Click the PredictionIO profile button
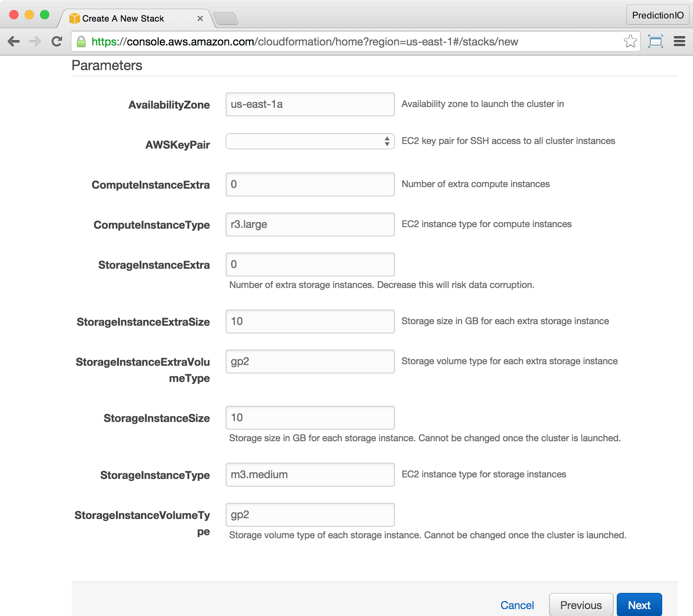 [658, 15]
